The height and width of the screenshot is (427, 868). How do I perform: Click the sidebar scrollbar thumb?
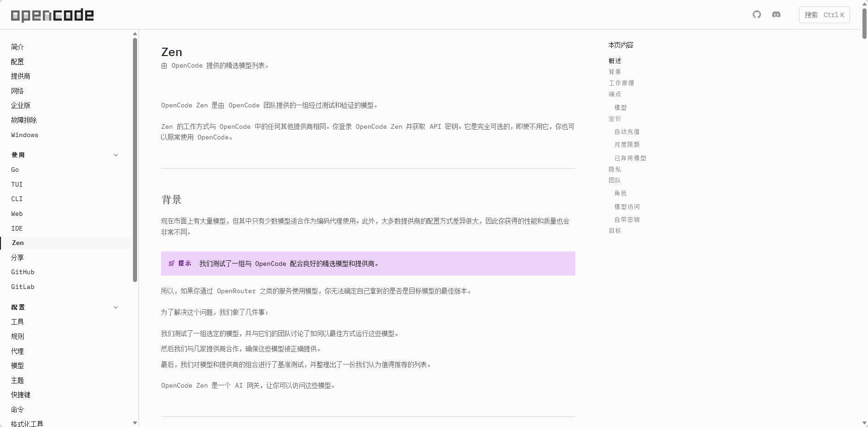coord(135,160)
